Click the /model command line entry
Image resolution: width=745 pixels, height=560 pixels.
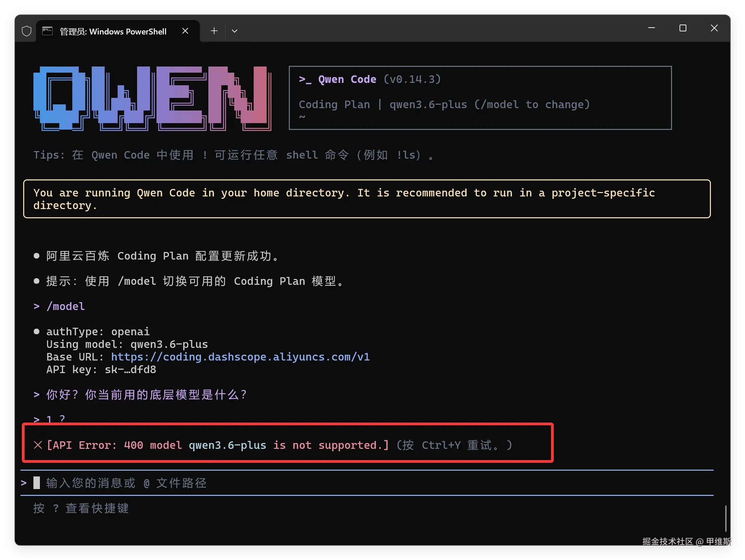tap(65, 307)
